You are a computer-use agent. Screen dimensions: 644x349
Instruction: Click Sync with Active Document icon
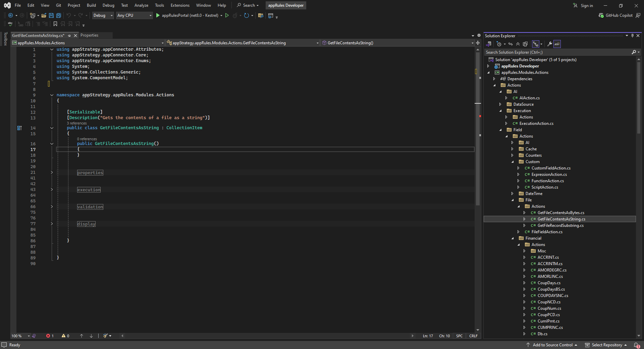511,44
